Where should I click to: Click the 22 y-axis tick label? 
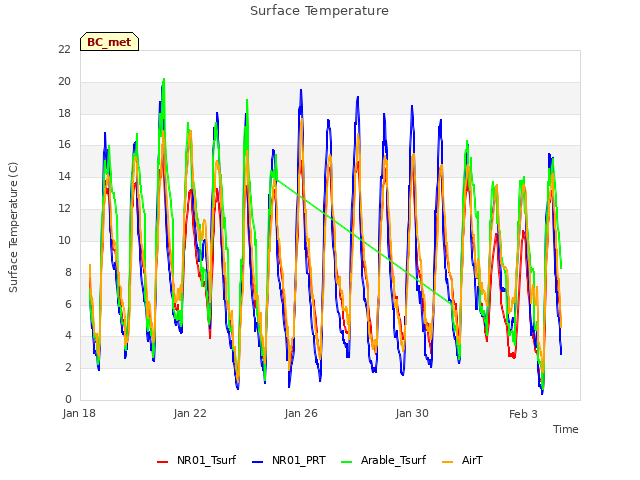pyautogui.click(x=64, y=49)
